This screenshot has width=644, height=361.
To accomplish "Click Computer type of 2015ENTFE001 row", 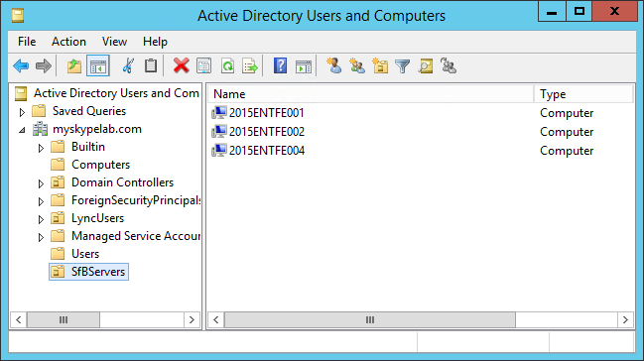I will pos(567,112).
